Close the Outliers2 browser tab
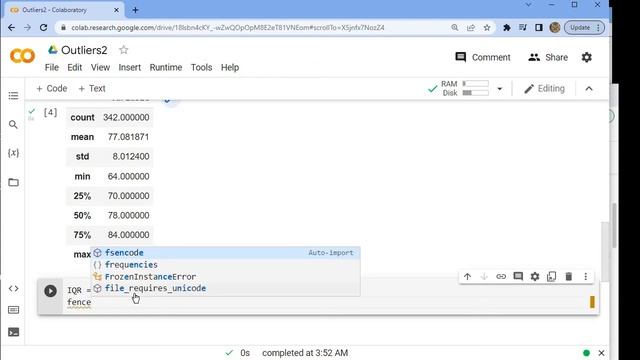640x360 pixels. point(116,10)
